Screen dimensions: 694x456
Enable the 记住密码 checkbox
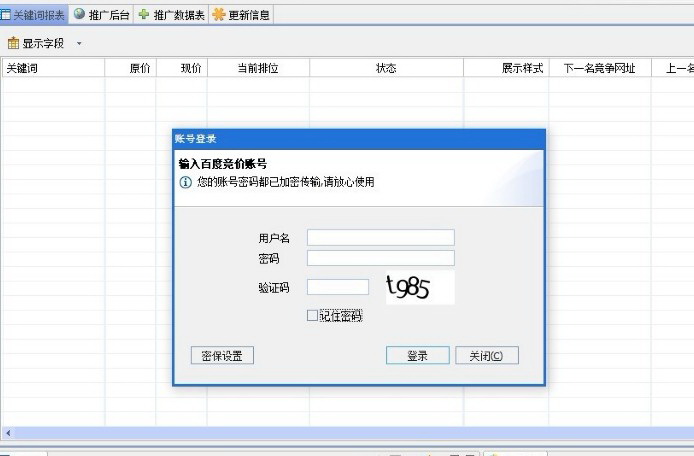tap(312, 316)
